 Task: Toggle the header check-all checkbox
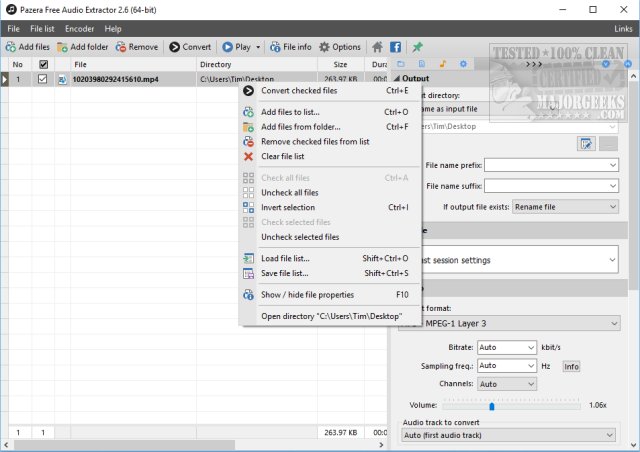(43, 65)
